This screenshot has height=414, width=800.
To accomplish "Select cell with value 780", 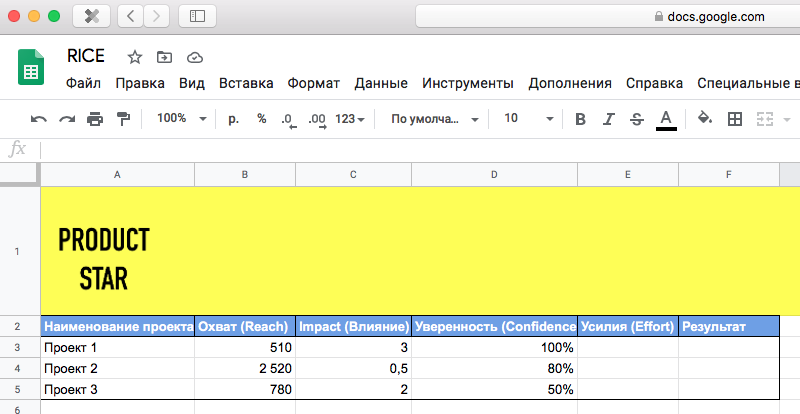I will coord(245,389).
